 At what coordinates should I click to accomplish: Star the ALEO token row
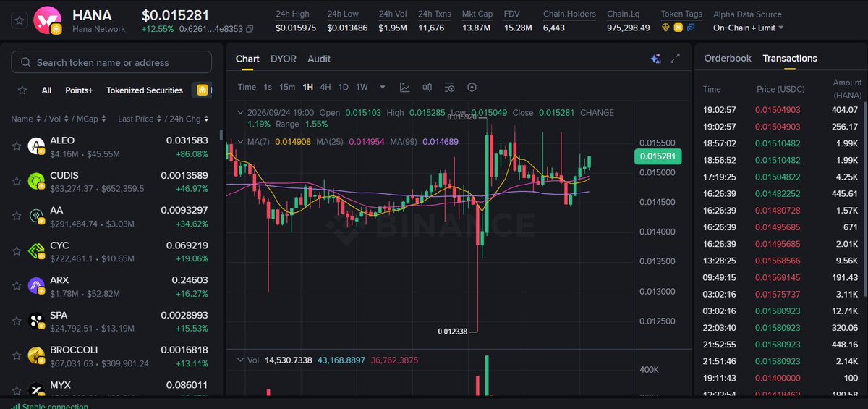[x=16, y=146]
